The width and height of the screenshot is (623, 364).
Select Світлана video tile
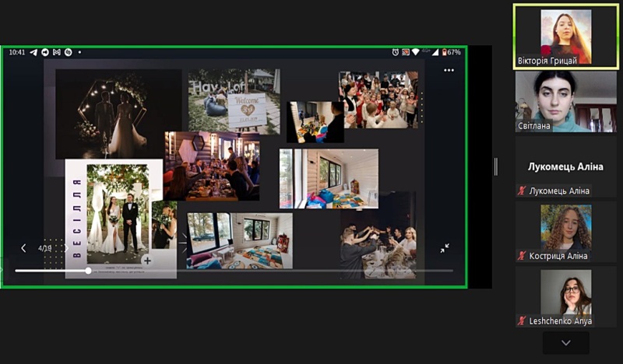click(566, 102)
